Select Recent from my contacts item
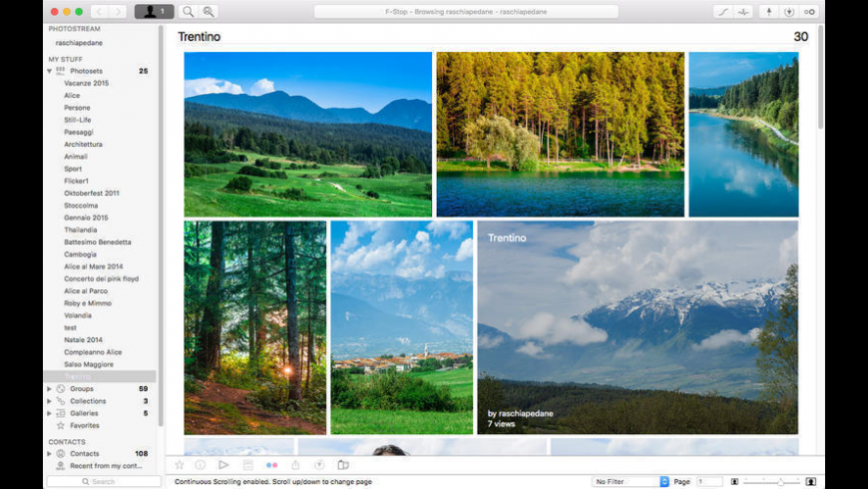Image resolution: width=868 pixels, height=489 pixels. point(106,466)
